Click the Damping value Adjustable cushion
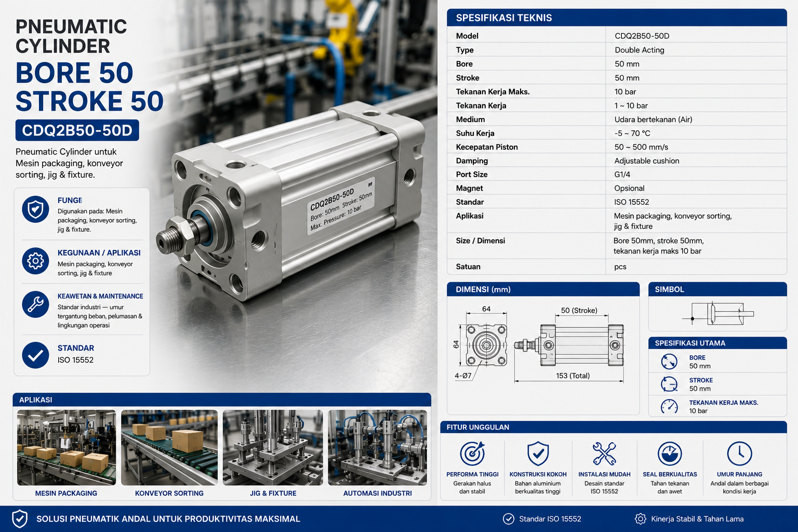Viewport: 798px width, 532px height. tap(647, 161)
